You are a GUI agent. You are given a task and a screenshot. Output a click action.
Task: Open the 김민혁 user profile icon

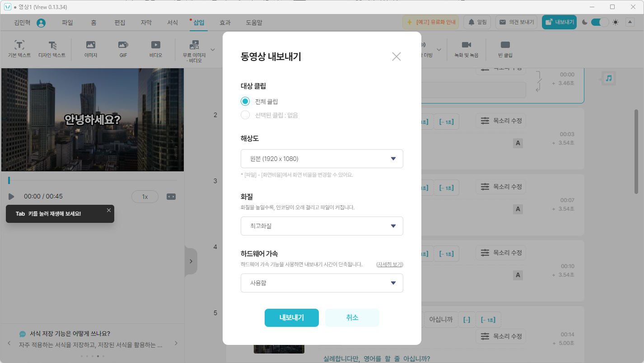tap(41, 23)
